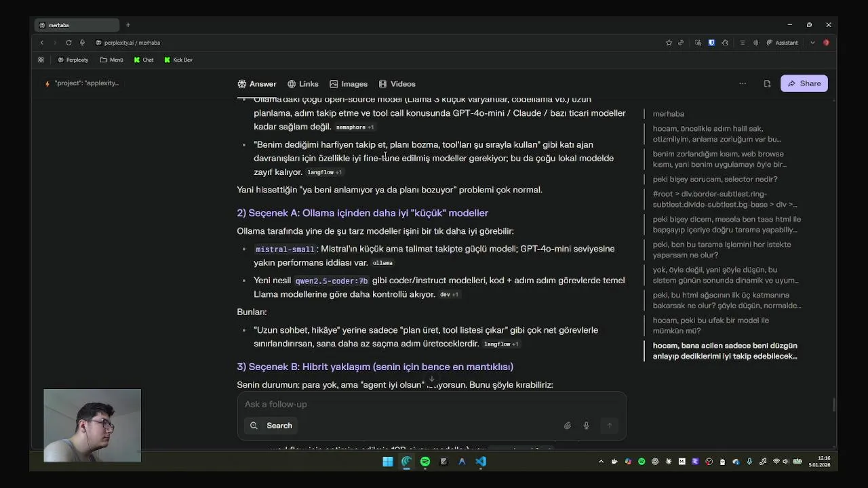Click the '3) Seçenek B: Hibrit yaklaşım' heading
This screenshot has height=488, width=868.
[375, 367]
